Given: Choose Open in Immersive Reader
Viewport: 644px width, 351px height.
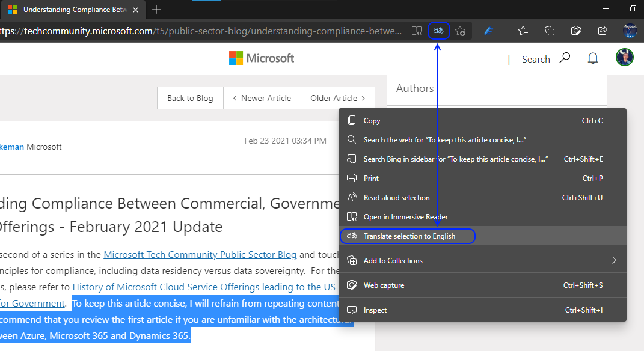Looking at the screenshot, I should [x=483, y=217].
